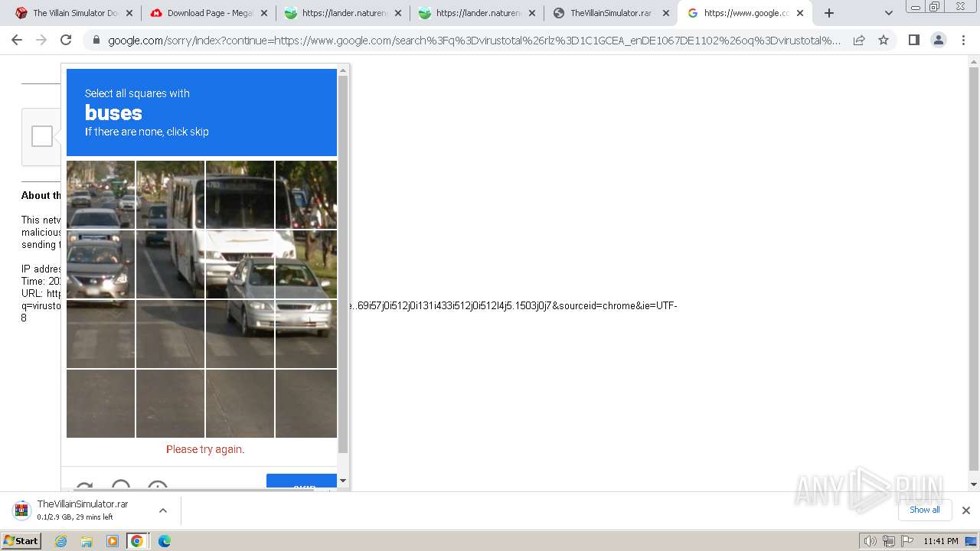View site info via the lock icon

click(96, 40)
